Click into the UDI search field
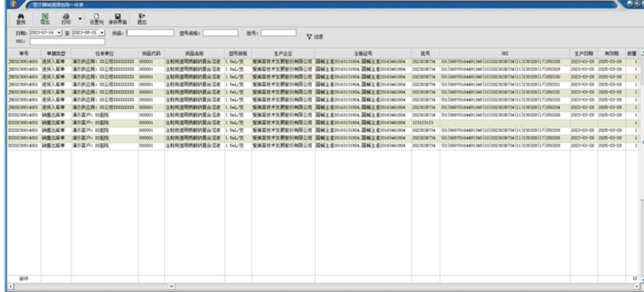Image resolution: width=644 pixels, height=292 pixels. pos(67,41)
